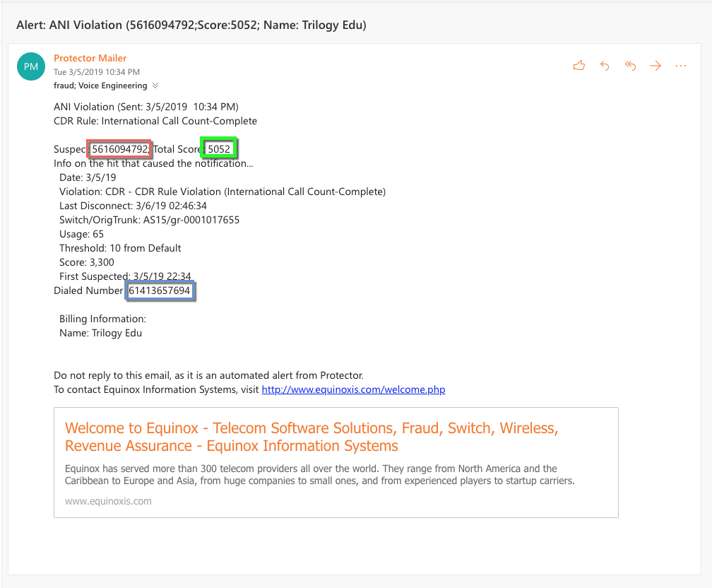Click www.equinoxis.com in the preview card
The height and width of the screenshot is (588, 712).
coord(108,501)
